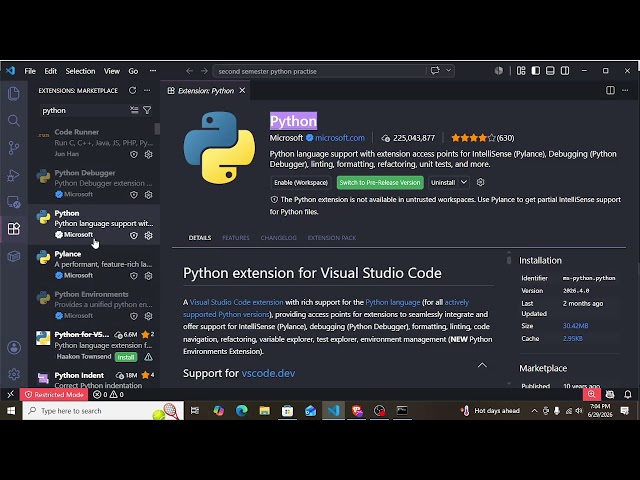Click the extensions list scrollbar thumb
The height and width of the screenshot is (480, 640).
click(157, 129)
